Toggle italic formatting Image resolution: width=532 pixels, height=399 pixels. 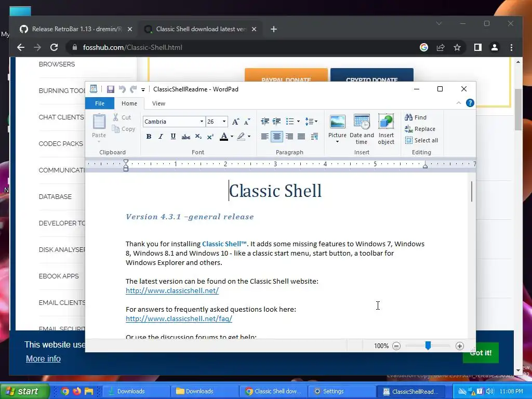pyautogui.click(x=161, y=137)
